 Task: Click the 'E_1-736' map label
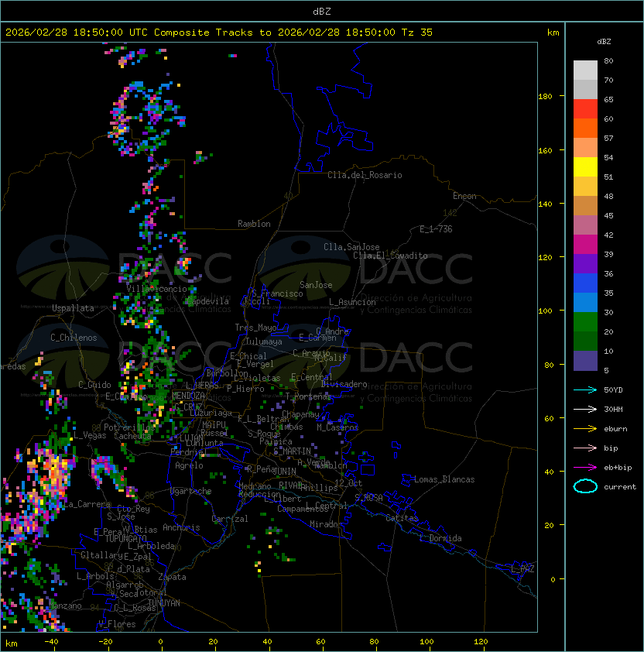tap(436, 229)
